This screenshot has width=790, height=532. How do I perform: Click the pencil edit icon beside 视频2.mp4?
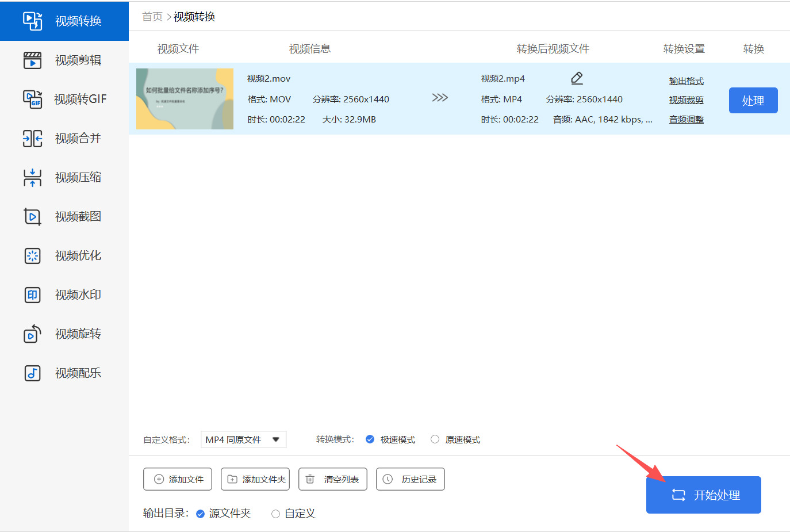point(577,78)
